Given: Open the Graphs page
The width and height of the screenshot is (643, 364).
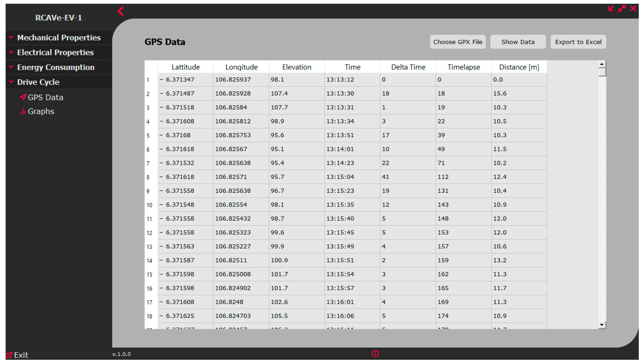Looking at the screenshot, I should (41, 111).
